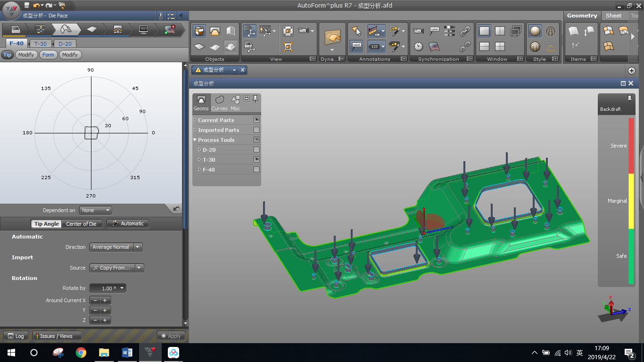Click the Fit view icon in View group
The image size is (644, 362).
click(x=288, y=32)
